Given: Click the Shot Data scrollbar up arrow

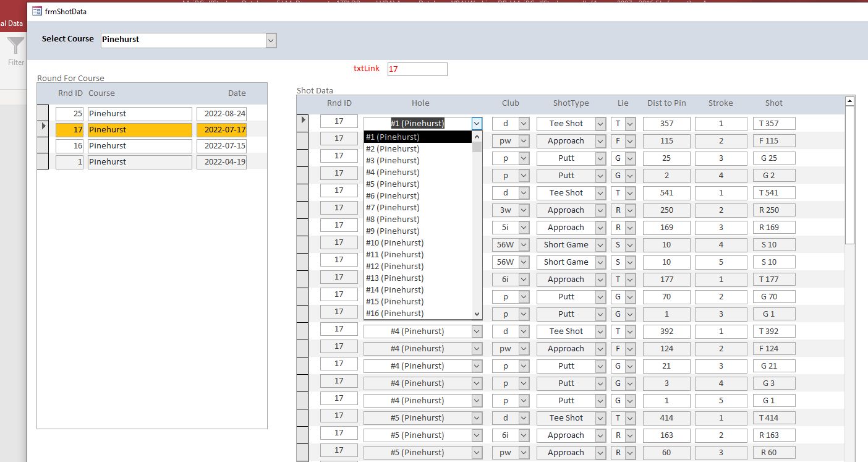Looking at the screenshot, I should [849, 101].
